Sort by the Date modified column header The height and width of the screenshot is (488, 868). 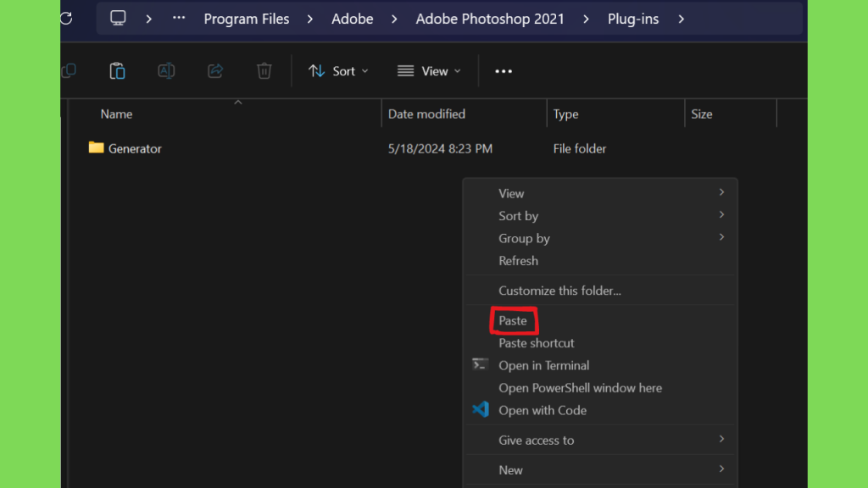point(426,114)
